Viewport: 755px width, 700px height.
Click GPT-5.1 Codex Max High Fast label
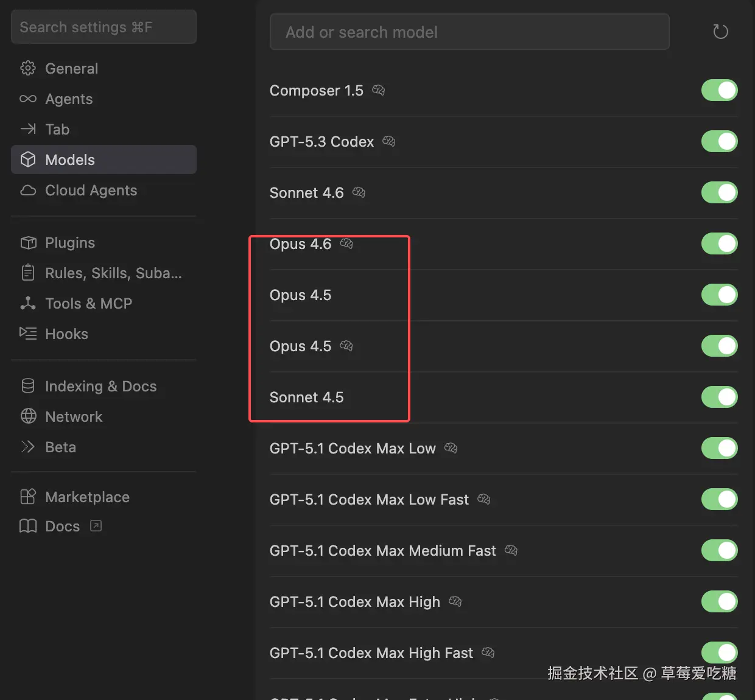371,653
